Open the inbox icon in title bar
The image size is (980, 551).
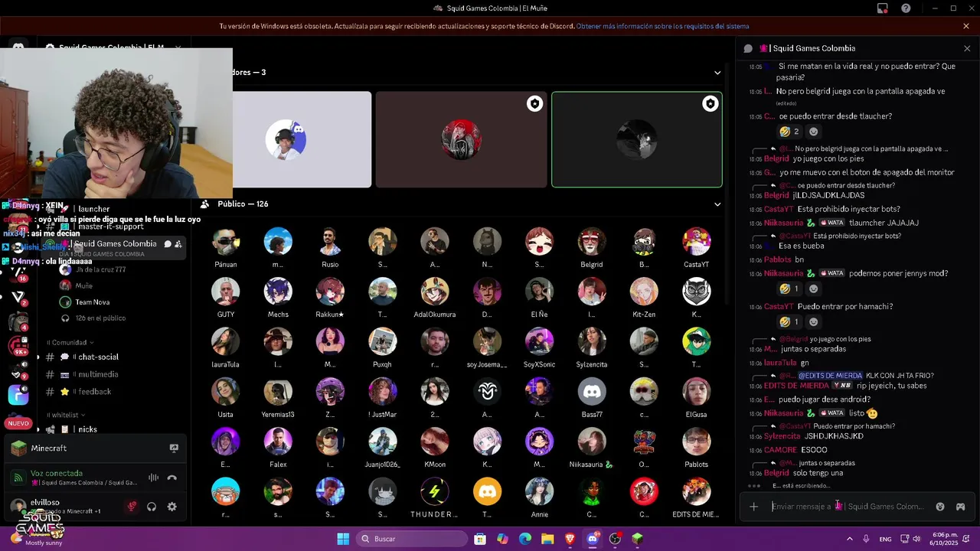[x=883, y=8]
